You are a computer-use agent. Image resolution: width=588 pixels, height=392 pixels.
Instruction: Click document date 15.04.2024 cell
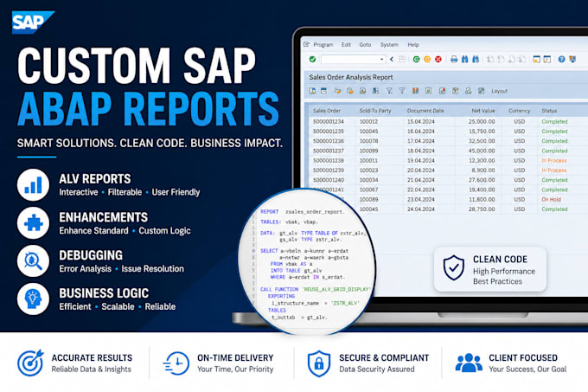[421, 121]
